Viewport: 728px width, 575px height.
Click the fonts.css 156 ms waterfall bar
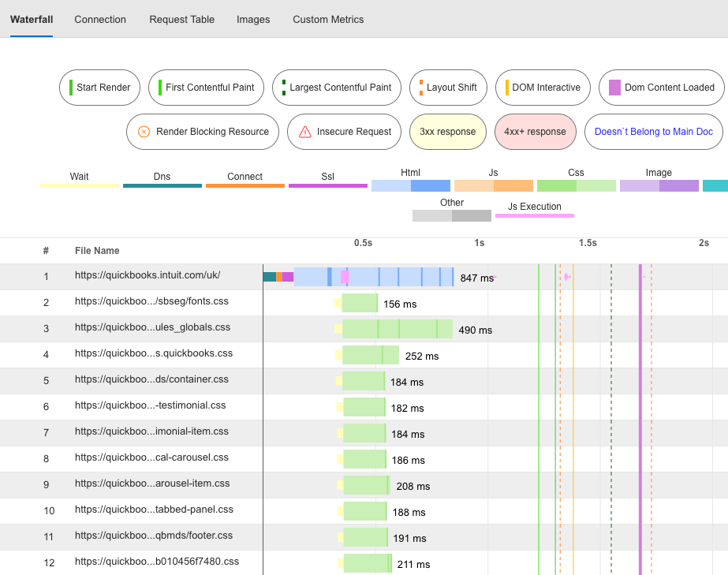point(360,303)
